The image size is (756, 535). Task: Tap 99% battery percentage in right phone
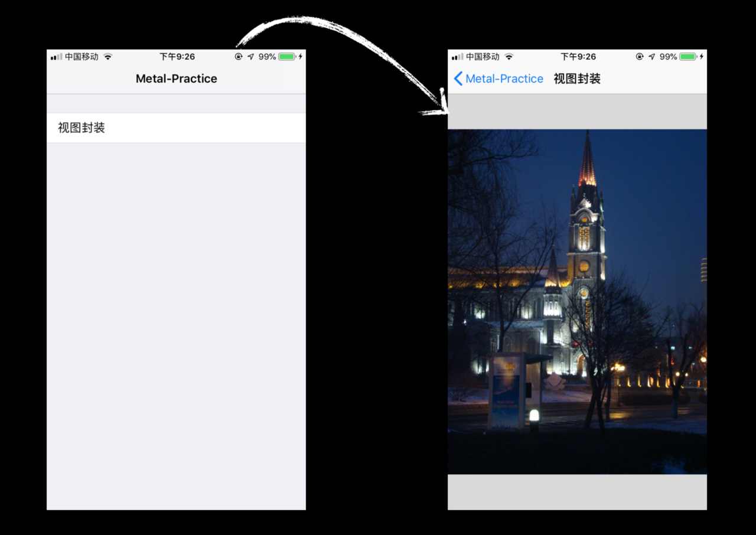click(x=668, y=57)
